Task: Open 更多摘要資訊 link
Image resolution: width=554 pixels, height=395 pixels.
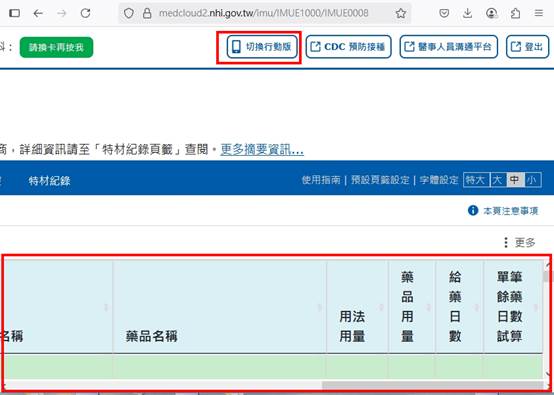Action: (262, 150)
